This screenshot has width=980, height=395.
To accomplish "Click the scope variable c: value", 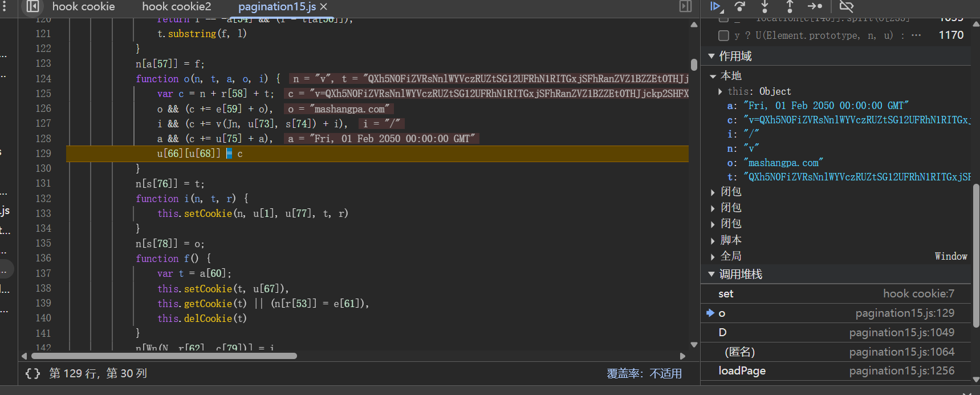I will pos(857,120).
